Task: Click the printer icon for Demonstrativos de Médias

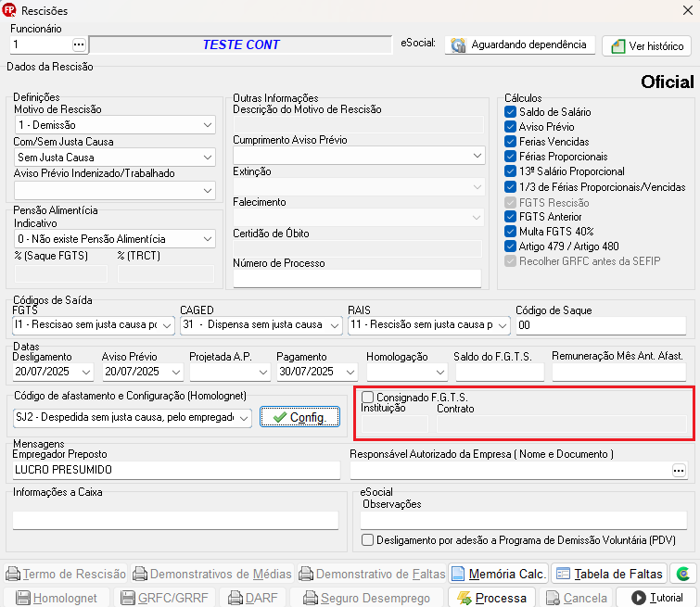Action: (140, 574)
